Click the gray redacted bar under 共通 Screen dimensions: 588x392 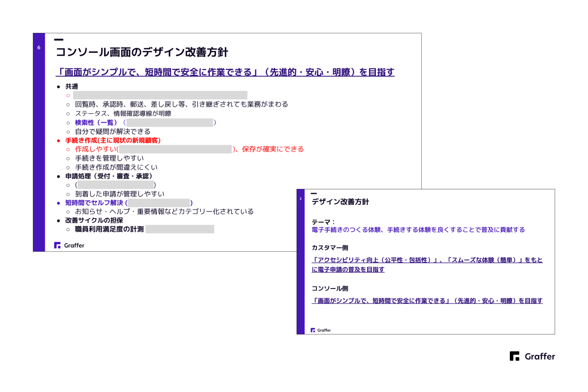click(160, 95)
